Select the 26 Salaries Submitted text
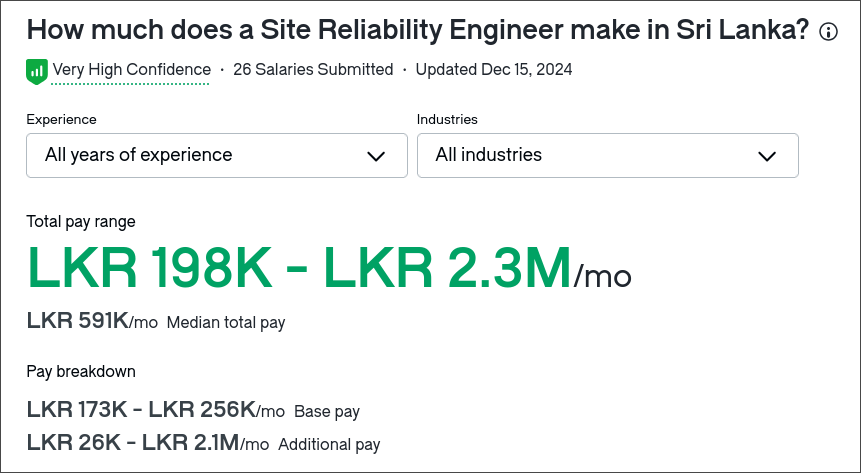 pos(313,70)
